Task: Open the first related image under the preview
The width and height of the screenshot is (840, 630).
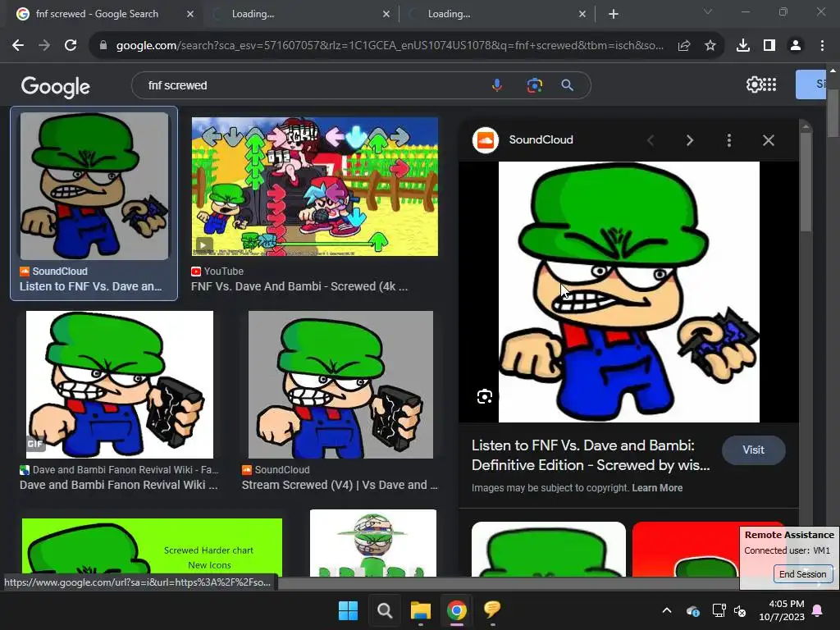Action: coord(549,549)
